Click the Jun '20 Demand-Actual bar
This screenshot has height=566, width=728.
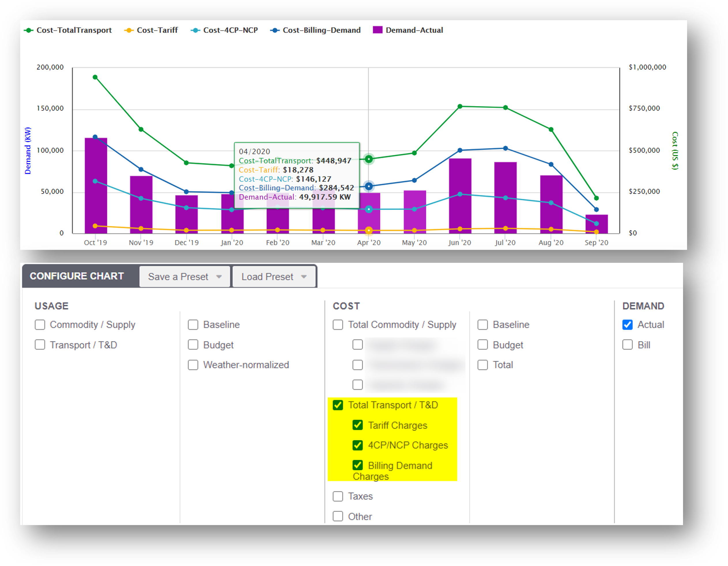(460, 197)
